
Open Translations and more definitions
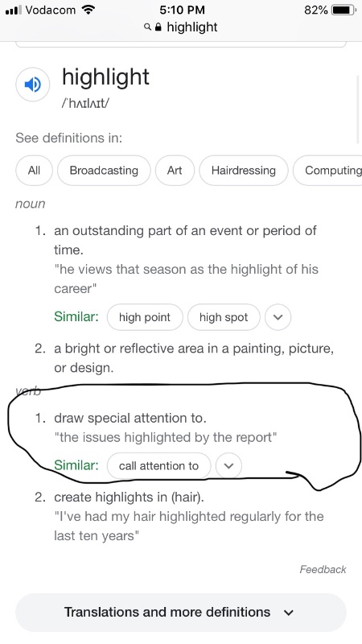click(x=180, y=613)
